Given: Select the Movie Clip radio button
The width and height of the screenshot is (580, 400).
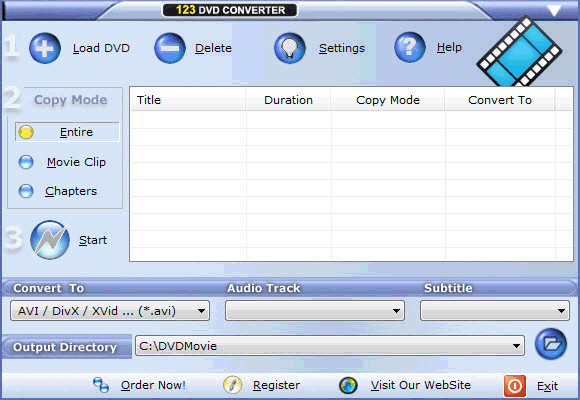Looking at the screenshot, I should (x=26, y=162).
